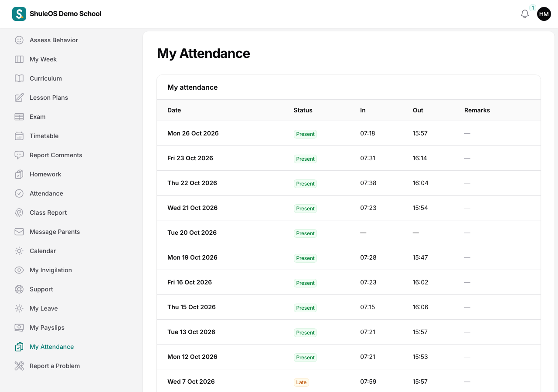558x392 pixels.
Task: Click the Late badge for Wed 7 Oct
Action: [301, 382]
